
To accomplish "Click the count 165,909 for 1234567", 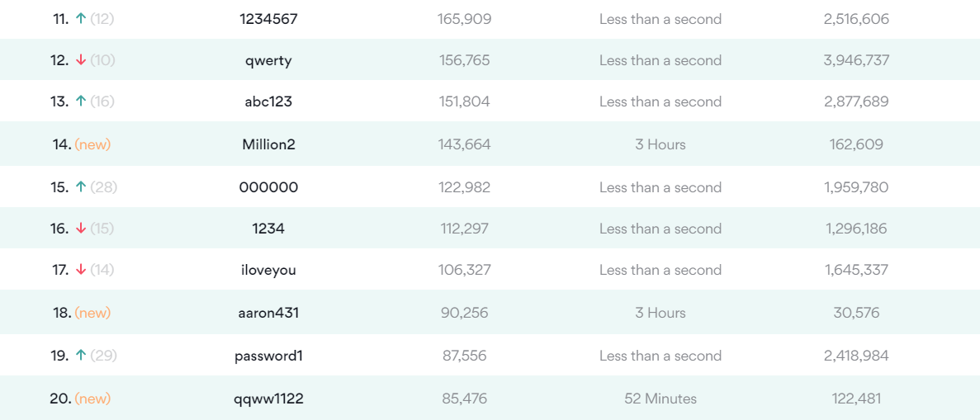I will click(464, 19).
